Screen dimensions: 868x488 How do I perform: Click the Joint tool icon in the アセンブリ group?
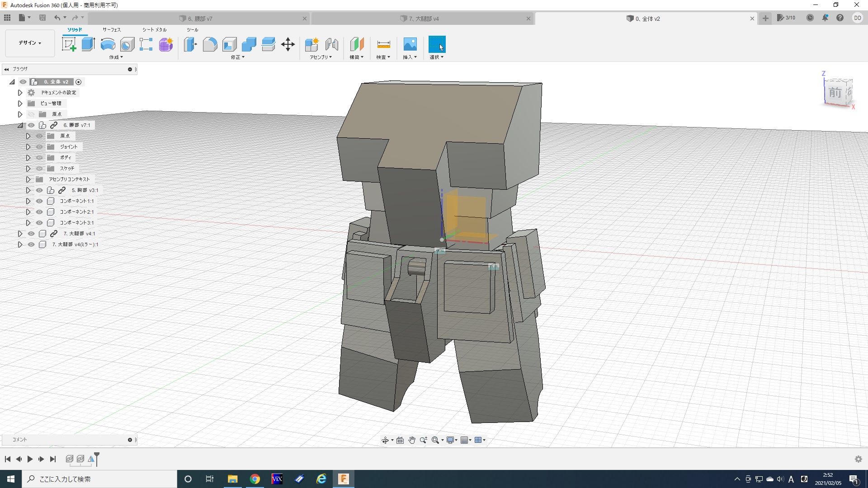331,44
